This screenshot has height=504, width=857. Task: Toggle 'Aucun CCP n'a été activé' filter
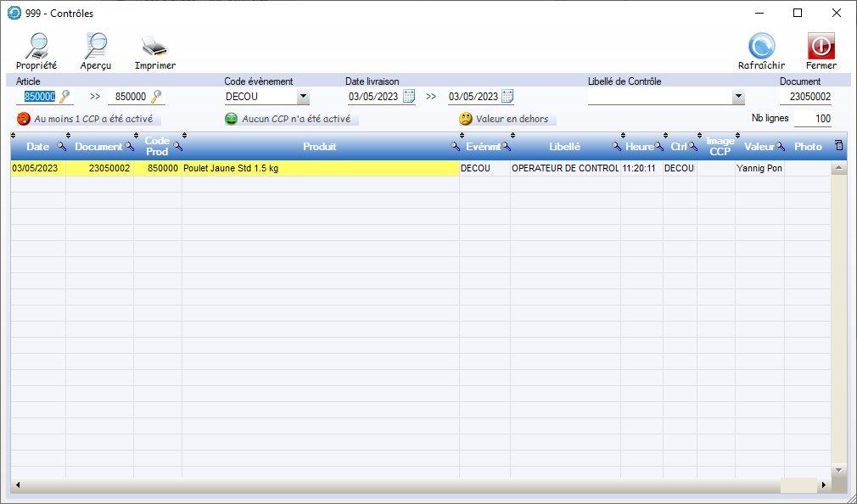pyautogui.click(x=289, y=120)
